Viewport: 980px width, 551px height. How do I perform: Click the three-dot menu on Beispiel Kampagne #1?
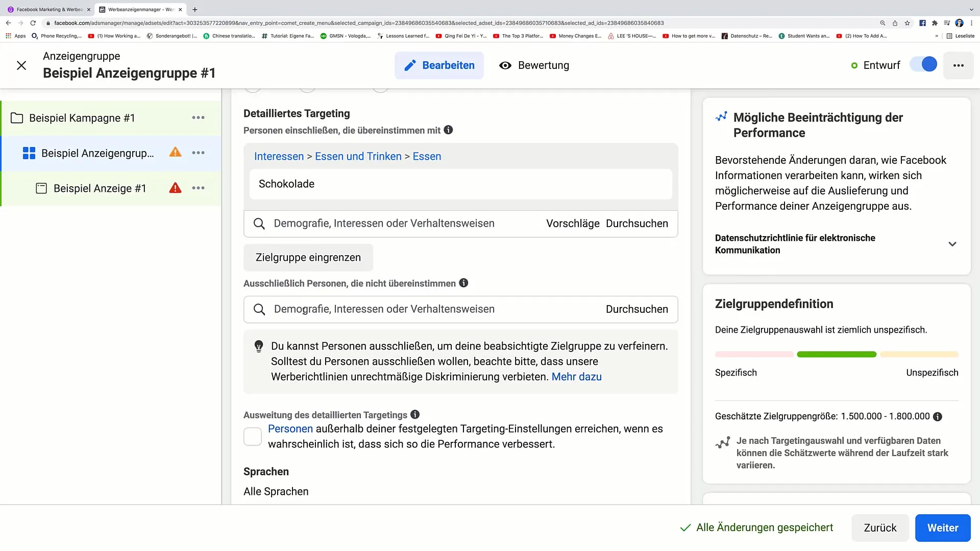(198, 118)
